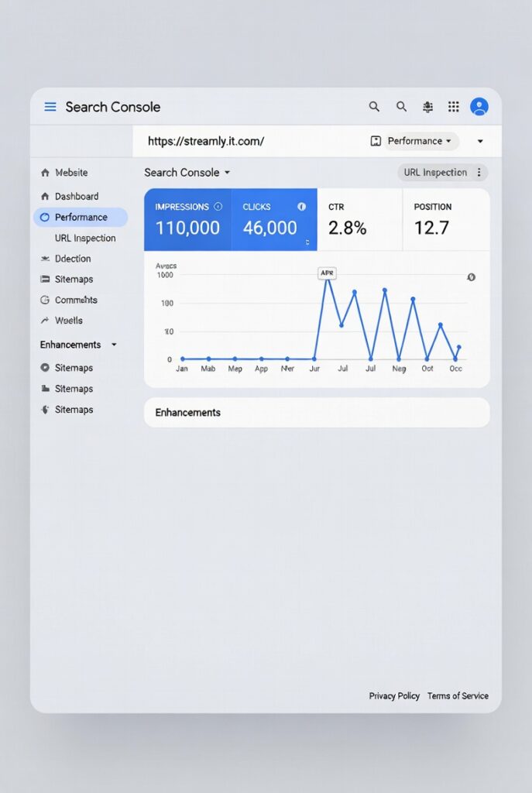
Task: Open the Terms of Service link
Action: pyautogui.click(x=458, y=696)
